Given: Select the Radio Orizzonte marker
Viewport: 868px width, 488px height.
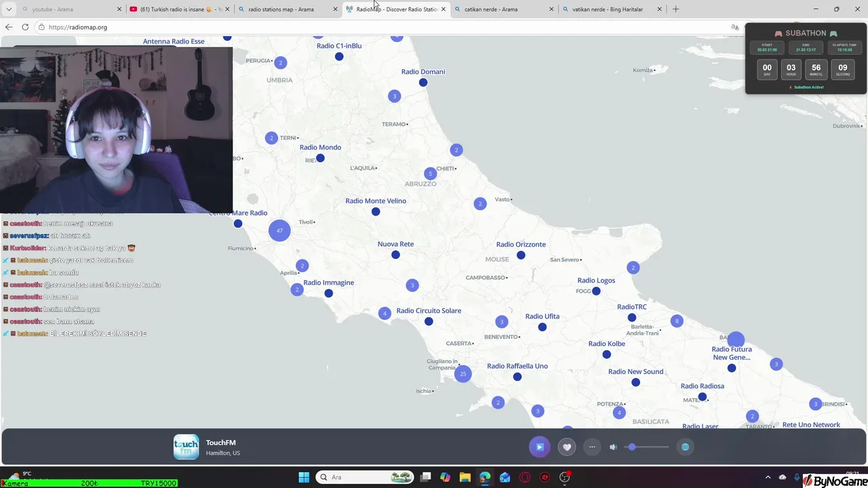Looking at the screenshot, I should (x=521, y=255).
